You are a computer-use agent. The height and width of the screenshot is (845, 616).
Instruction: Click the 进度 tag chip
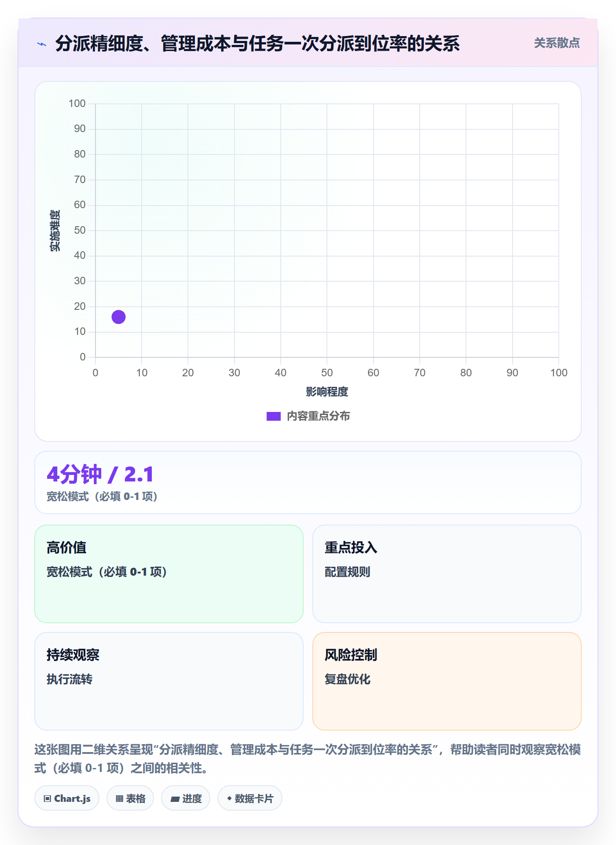pyautogui.click(x=186, y=798)
